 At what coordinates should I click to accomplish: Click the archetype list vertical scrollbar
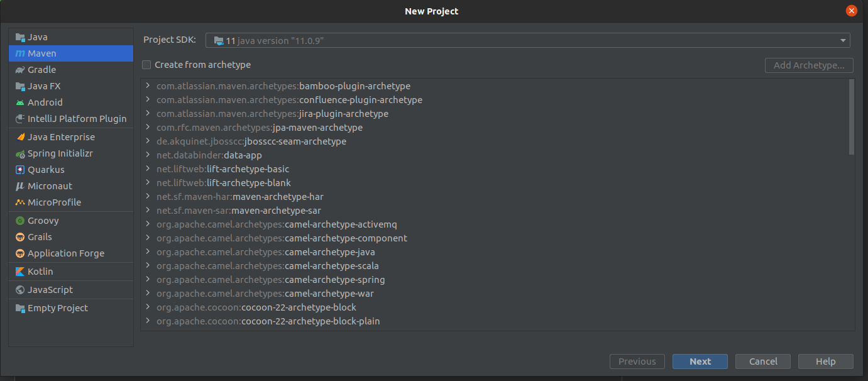(x=852, y=117)
